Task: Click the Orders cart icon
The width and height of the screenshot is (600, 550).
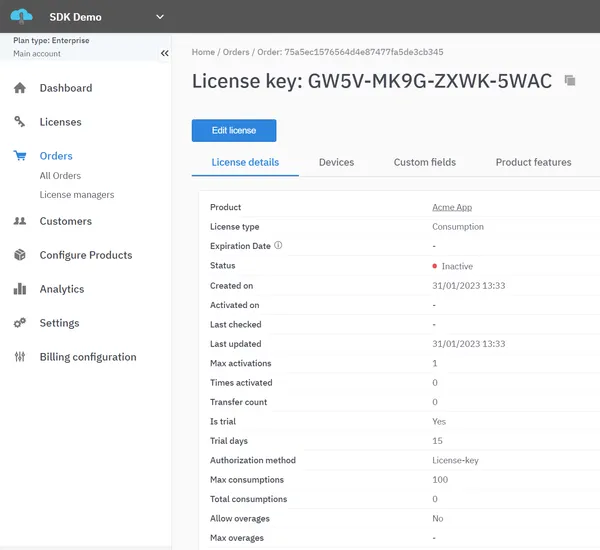Action: 20,156
